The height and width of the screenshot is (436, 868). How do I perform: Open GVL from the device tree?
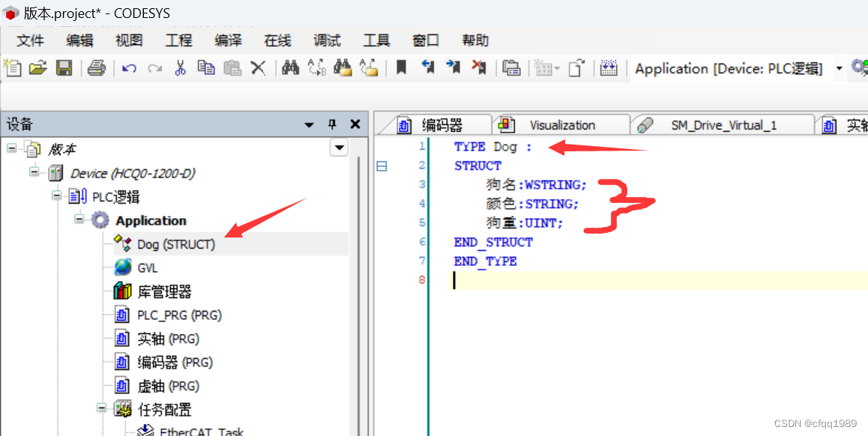[148, 267]
